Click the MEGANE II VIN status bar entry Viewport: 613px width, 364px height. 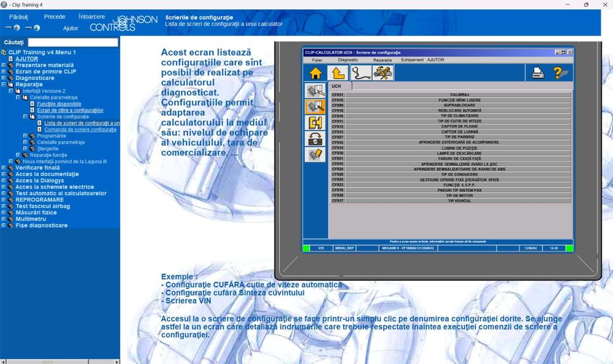coord(408,248)
